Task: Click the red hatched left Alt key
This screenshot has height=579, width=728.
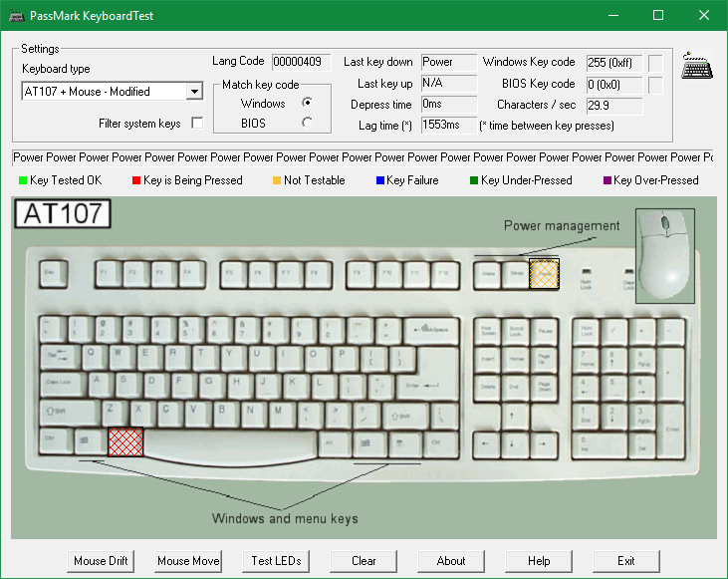Action: (125, 441)
